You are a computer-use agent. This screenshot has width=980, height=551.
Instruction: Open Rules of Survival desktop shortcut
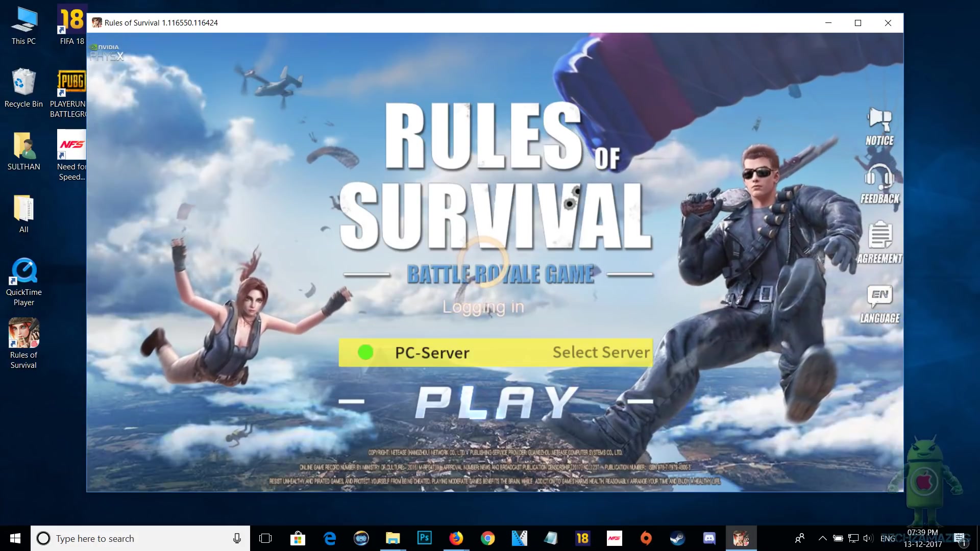click(23, 333)
